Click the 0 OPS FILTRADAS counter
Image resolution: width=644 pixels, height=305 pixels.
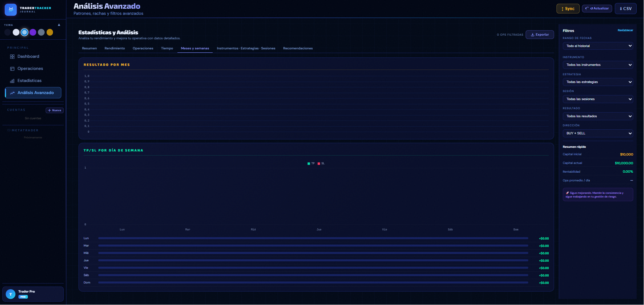click(510, 35)
